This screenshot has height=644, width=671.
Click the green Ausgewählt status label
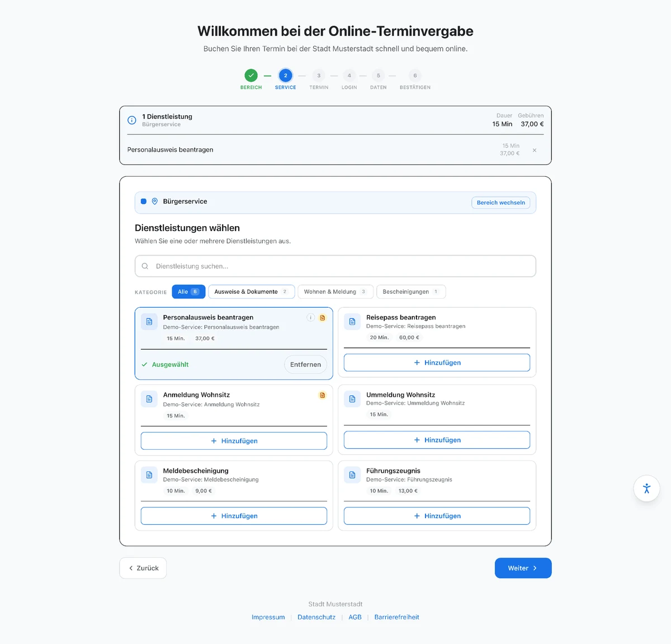(165, 365)
